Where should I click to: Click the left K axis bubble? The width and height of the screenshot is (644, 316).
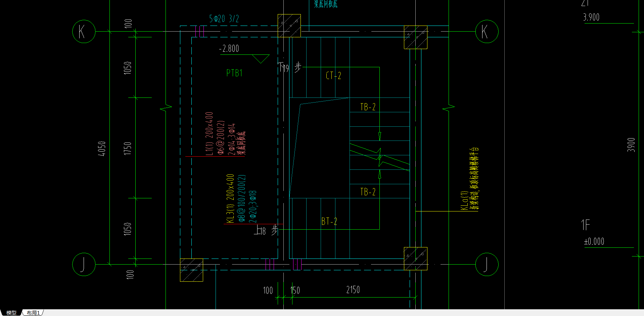[84, 32]
